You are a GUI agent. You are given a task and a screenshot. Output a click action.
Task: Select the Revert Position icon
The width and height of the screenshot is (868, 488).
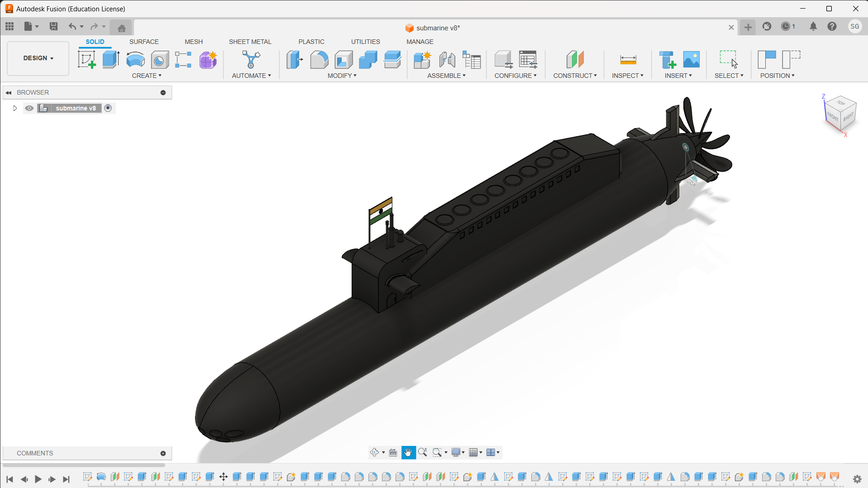(x=791, y=59)
